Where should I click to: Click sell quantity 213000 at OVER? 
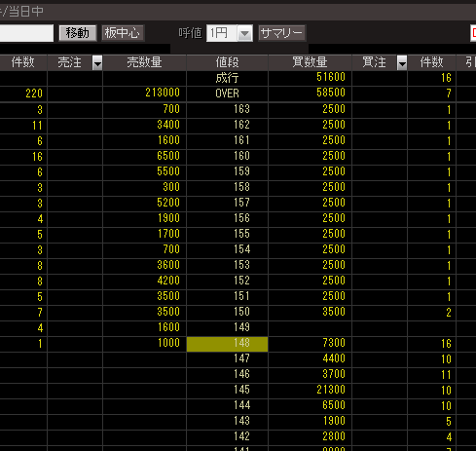click(145, 94)
